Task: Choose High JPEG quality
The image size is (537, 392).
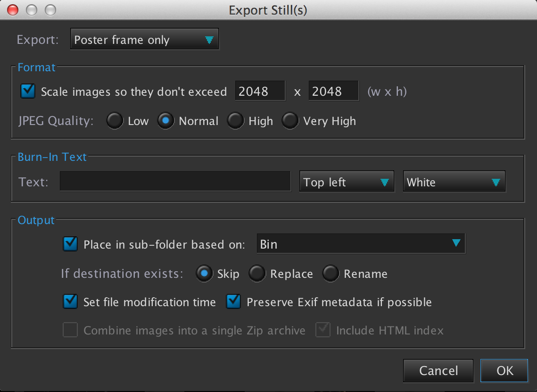Action: pyautogui.click(x=235, y=121)
